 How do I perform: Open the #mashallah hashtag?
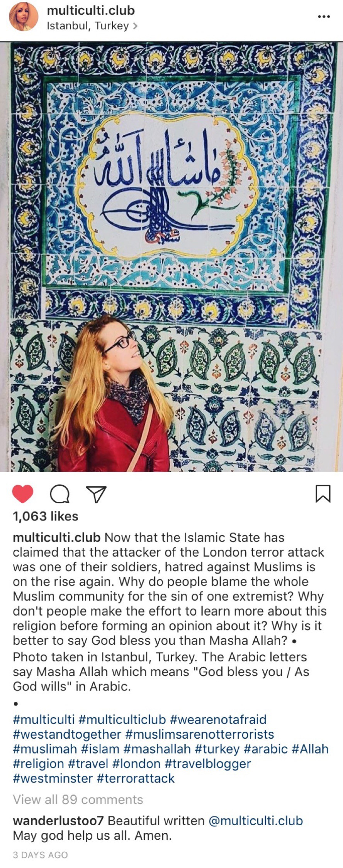coord(157,749)
